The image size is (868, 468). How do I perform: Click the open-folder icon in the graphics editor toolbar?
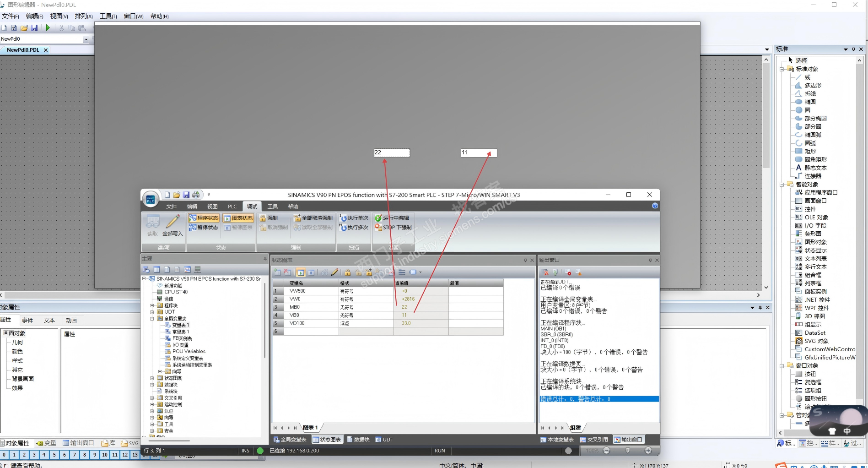(24, 28)
